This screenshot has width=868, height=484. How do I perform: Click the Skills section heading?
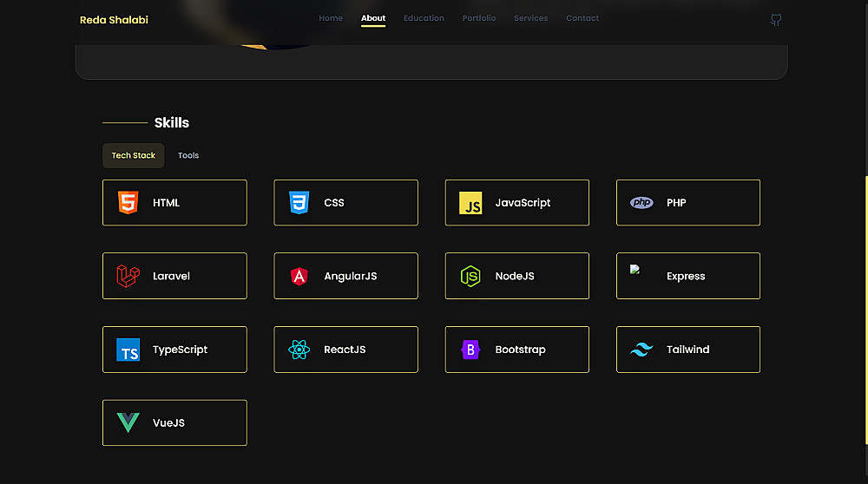[x=172, y=123]
